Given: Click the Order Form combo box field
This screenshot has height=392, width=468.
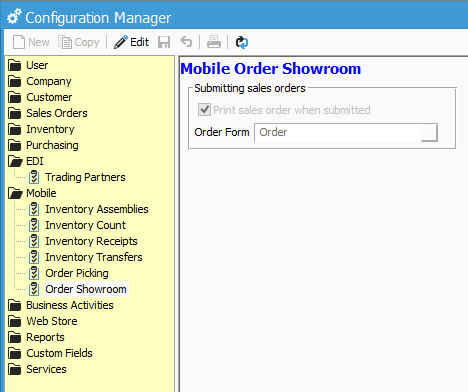Looking at the screenshot, I should tap(346, 132).
